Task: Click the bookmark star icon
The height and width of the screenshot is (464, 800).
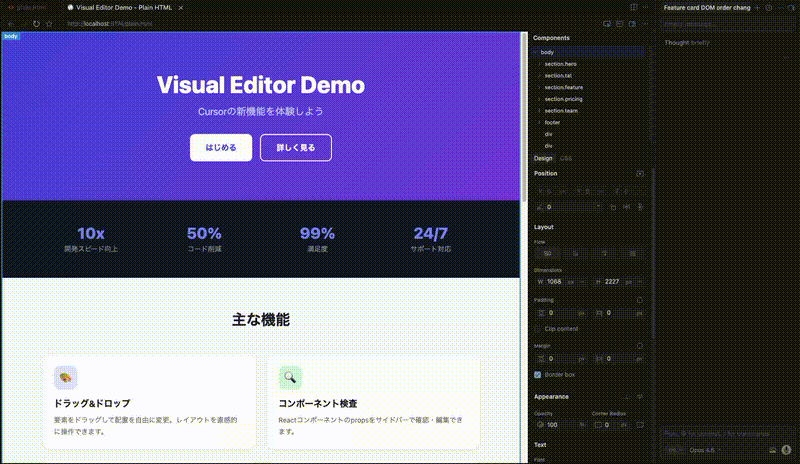Action: coord(49,23)
